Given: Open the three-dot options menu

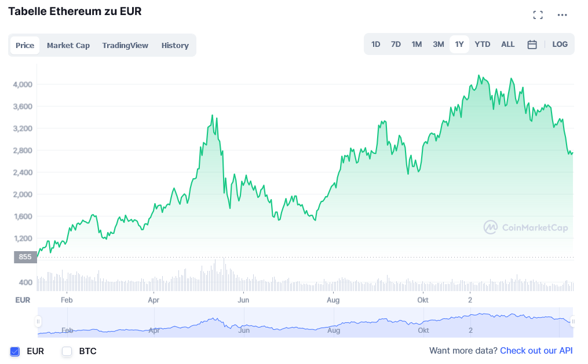Looking at the screenshot, I should coord(562,15).
